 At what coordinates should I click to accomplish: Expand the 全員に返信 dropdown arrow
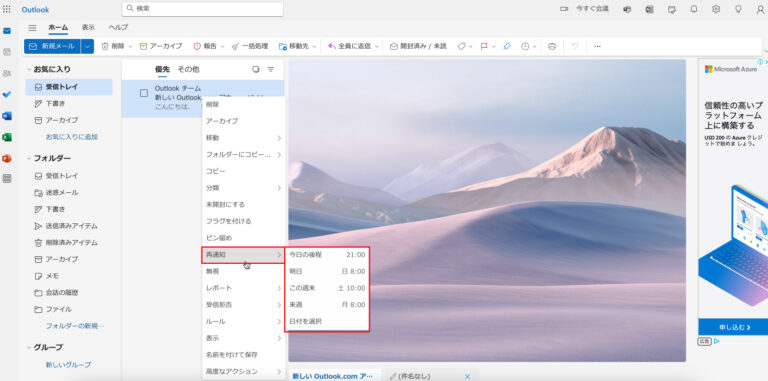(377, 47)
